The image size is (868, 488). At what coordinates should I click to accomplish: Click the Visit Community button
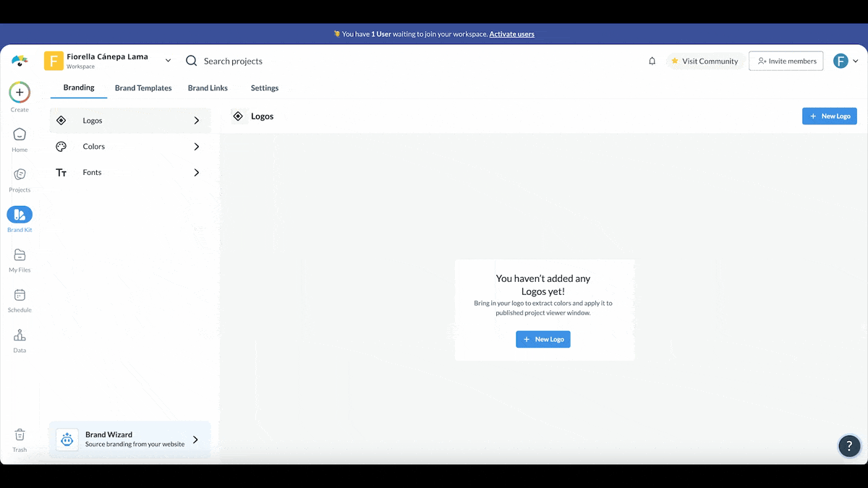pos(705,61)
